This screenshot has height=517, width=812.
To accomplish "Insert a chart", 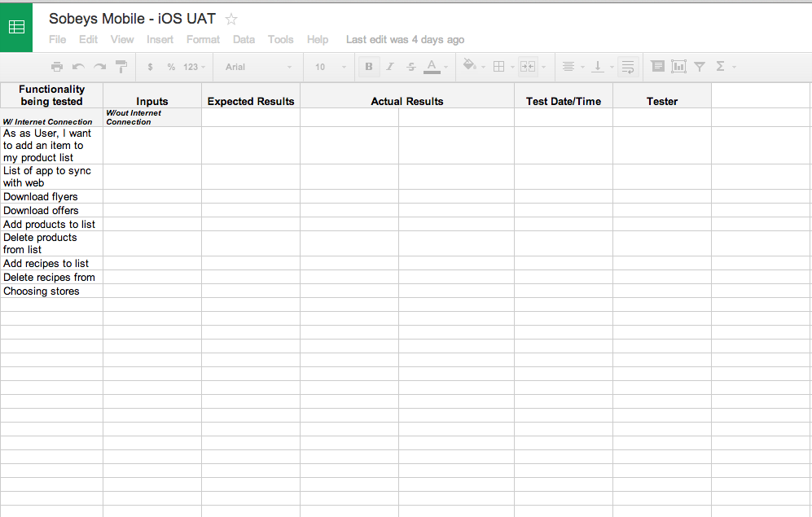I will (678, 66).
